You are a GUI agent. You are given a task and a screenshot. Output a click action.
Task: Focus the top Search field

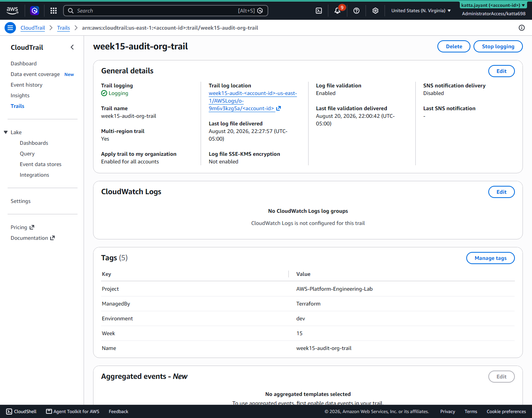pyautogui.click(x=166, y=11)
